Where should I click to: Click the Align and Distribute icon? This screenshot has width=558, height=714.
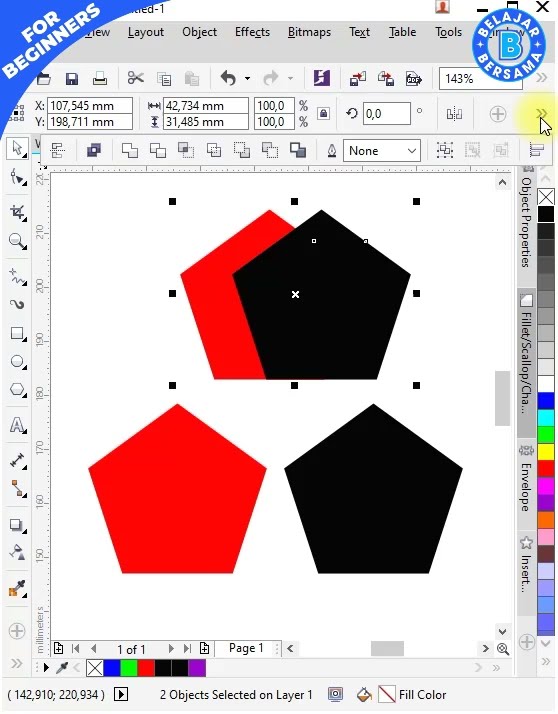tap(538, 150)
